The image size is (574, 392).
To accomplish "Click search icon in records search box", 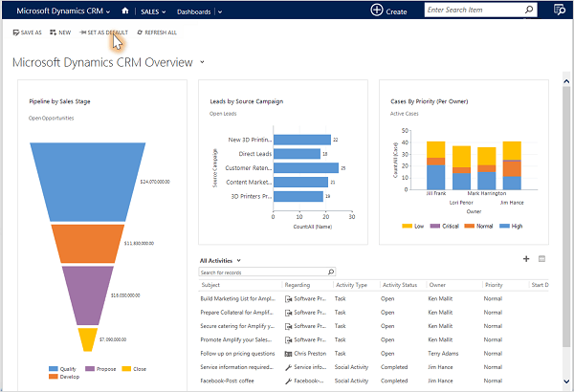I will [x=331, y=272].
